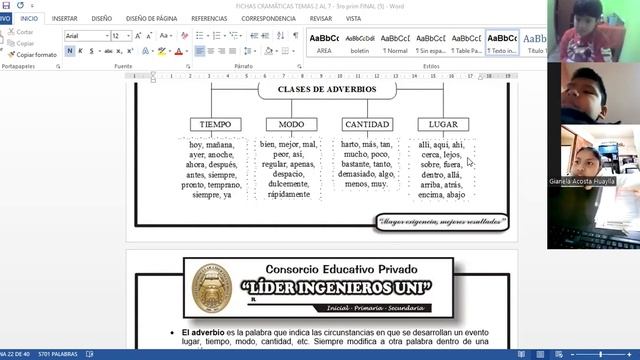This screenshot has height=360, width=640.
Task: Apply the AREA style from gallery
Action: tap(324, 43)
